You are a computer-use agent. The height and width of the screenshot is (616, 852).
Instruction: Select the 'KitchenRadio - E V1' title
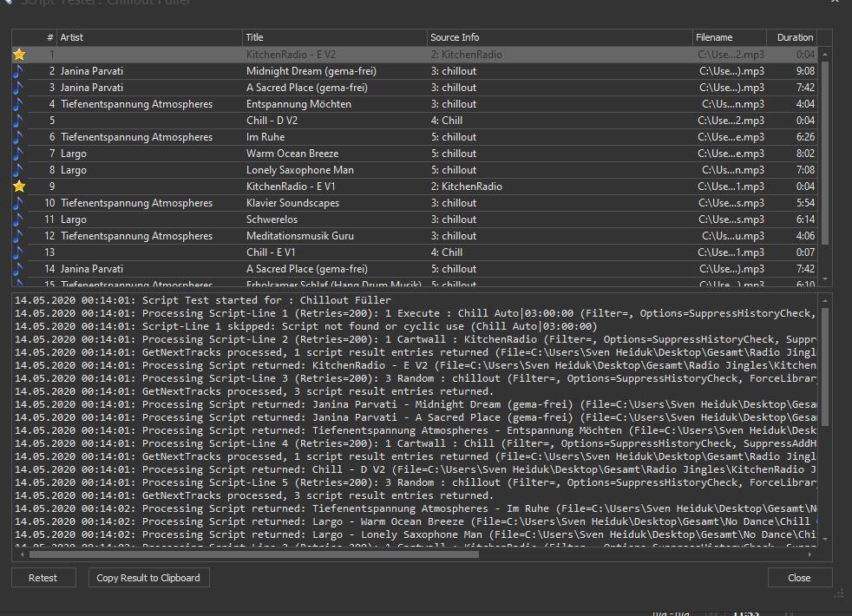coord(291,187)
